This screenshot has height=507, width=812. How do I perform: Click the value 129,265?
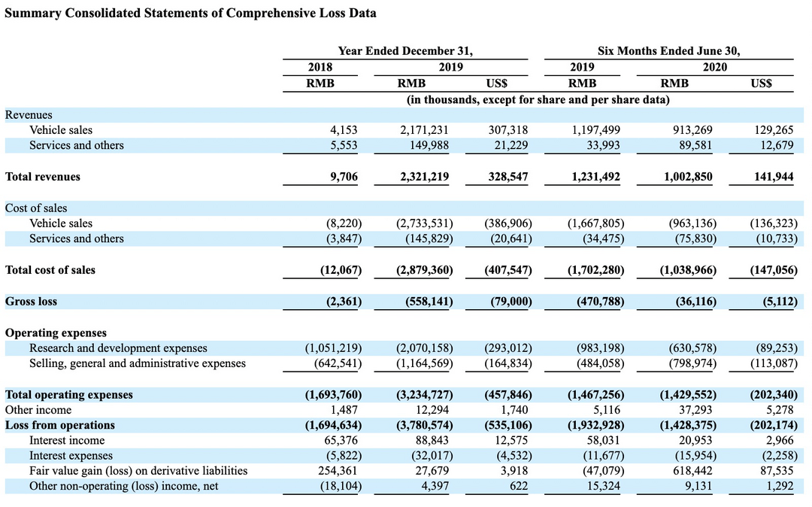coord(774,130)
